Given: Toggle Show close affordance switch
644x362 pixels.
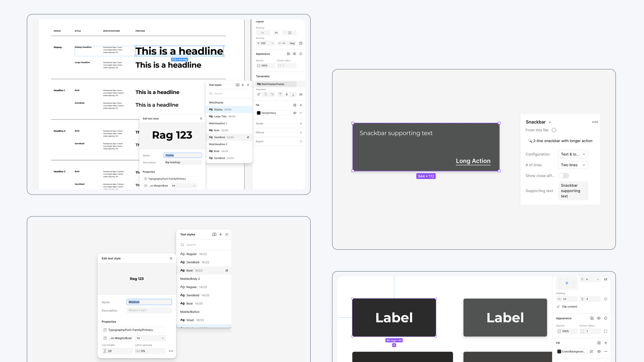Looking at the screenshot, I should click(563, 176).
